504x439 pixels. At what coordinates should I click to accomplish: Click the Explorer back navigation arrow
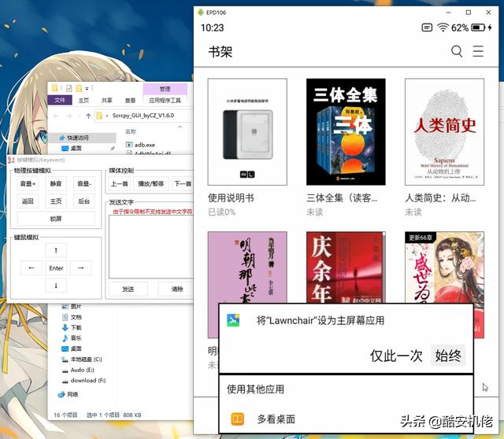click(x=56, y=116)
